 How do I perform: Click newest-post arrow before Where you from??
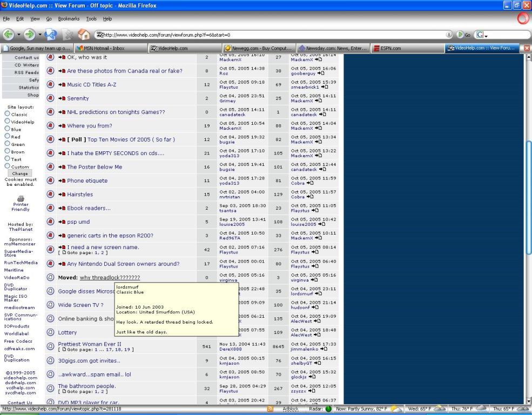(x=62, y=125)
